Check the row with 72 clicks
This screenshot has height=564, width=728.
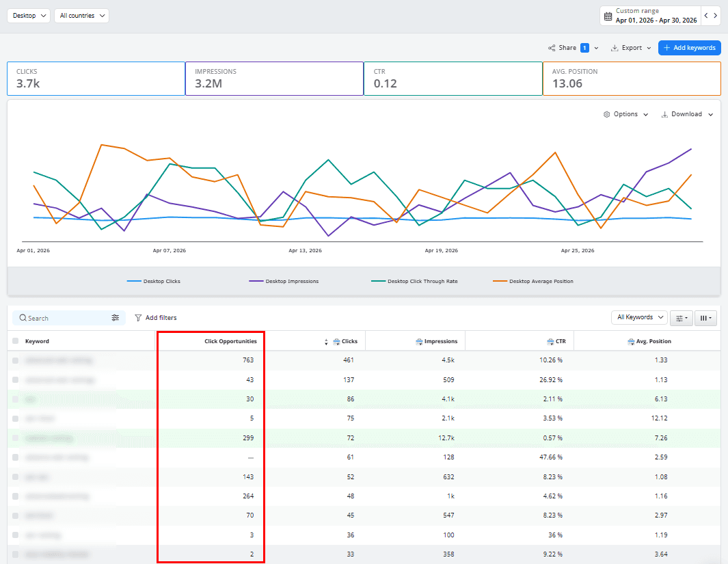point(15,438)
